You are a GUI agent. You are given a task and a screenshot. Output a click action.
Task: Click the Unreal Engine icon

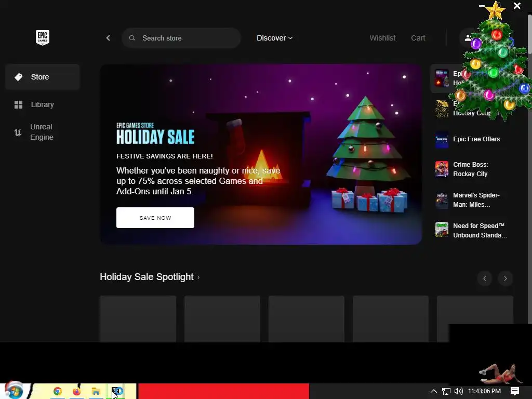(18, 132)
